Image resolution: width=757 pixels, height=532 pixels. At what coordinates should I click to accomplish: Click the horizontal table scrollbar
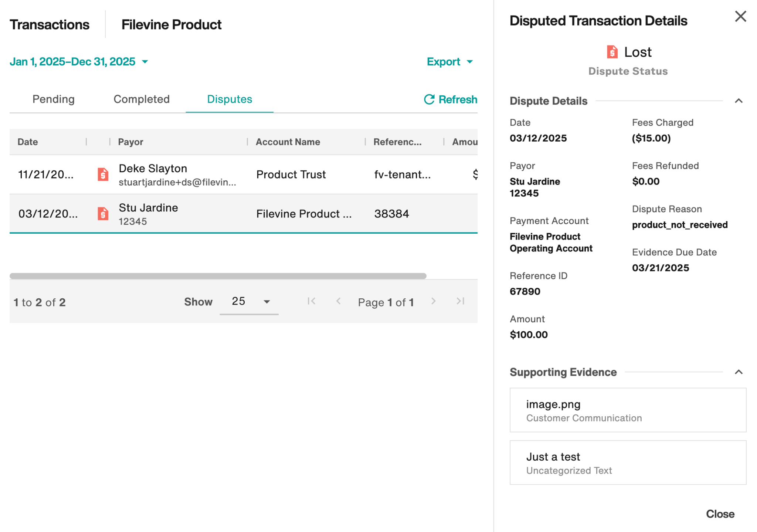[x=218, y=276]
